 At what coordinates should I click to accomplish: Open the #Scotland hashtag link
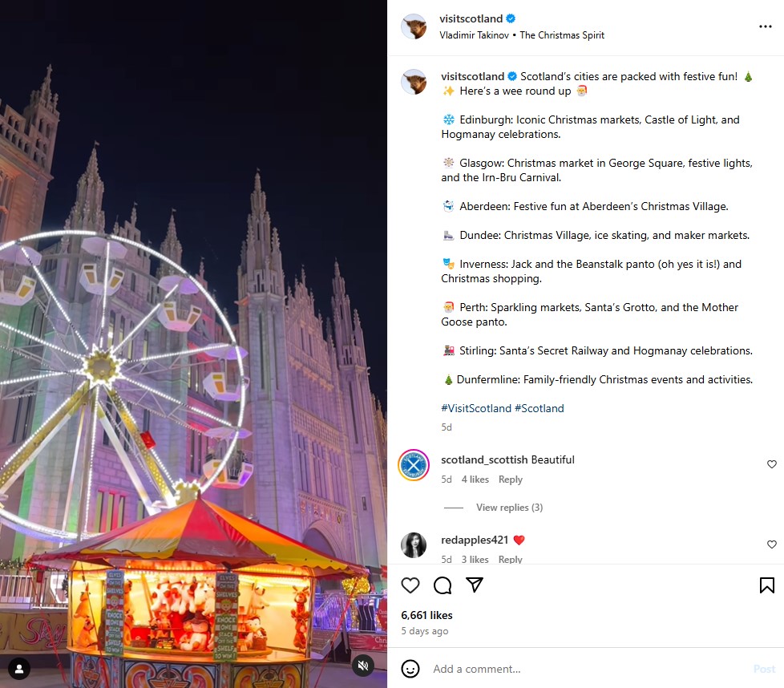539,408
